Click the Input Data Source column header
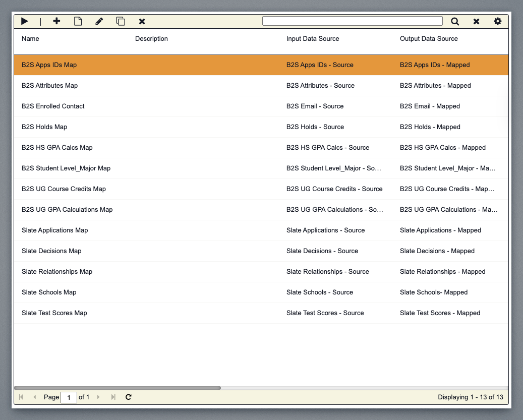Viewport: 523px width, 420px height. coord(313,39)
